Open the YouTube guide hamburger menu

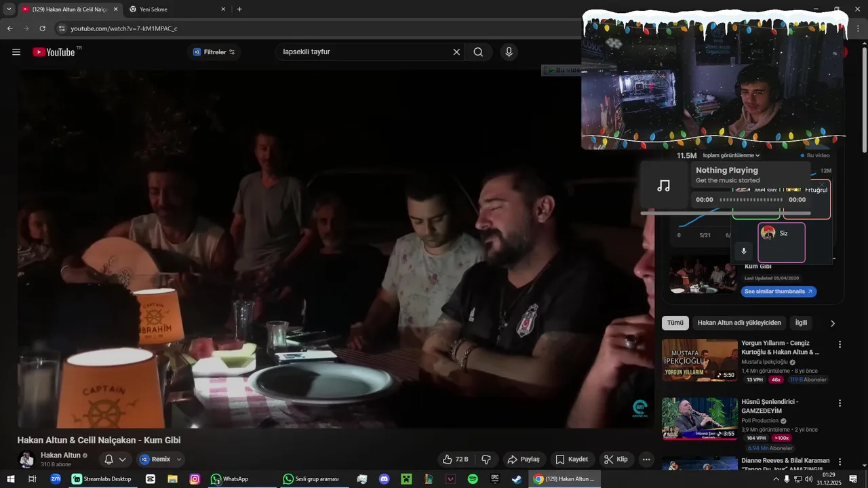(x=16, y=52)
